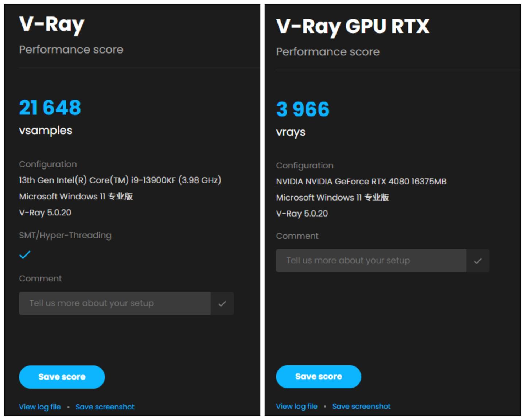Click the 21 648 vsamples score
525x420 pixels.
click(50, 108)
